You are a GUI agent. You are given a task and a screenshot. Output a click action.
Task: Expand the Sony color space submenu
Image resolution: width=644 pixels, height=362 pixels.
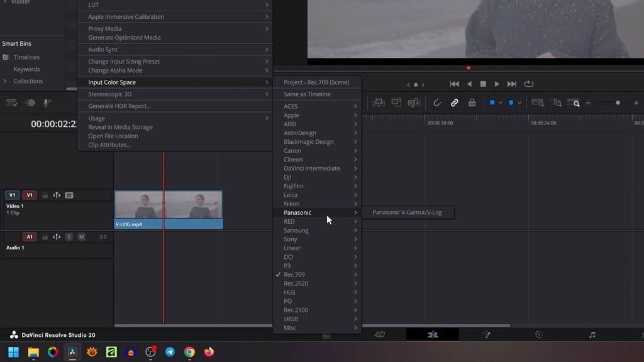click(292, 239)
